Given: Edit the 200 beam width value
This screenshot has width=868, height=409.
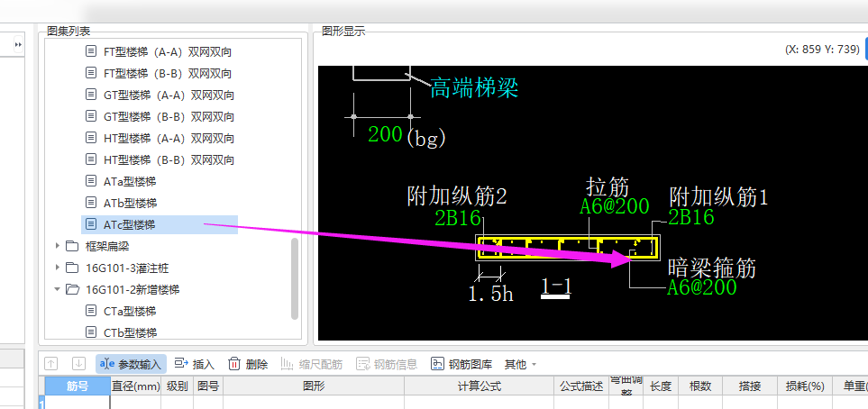Looking at the screenshot, I should pyautogui.click(x=385, y=134).
